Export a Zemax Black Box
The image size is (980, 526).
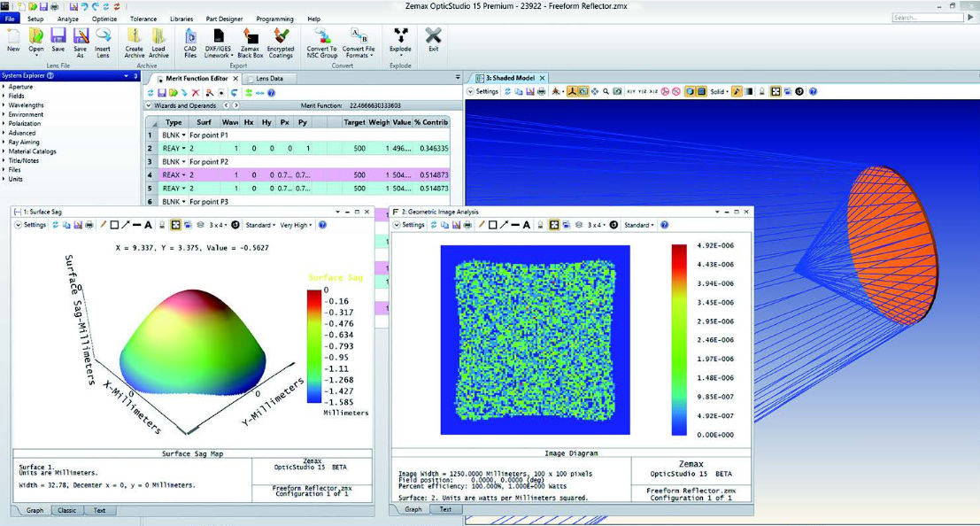250,43
